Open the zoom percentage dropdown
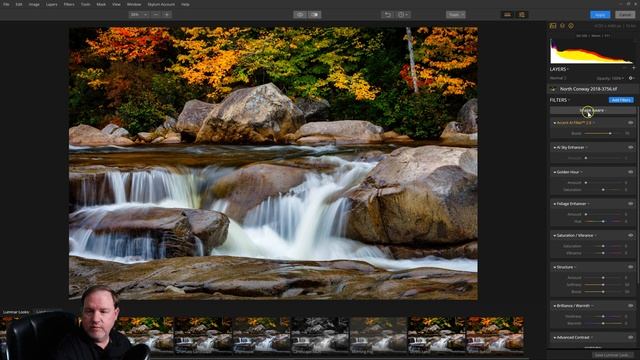This screenshot has height=360, width=640. coord(139,15)
